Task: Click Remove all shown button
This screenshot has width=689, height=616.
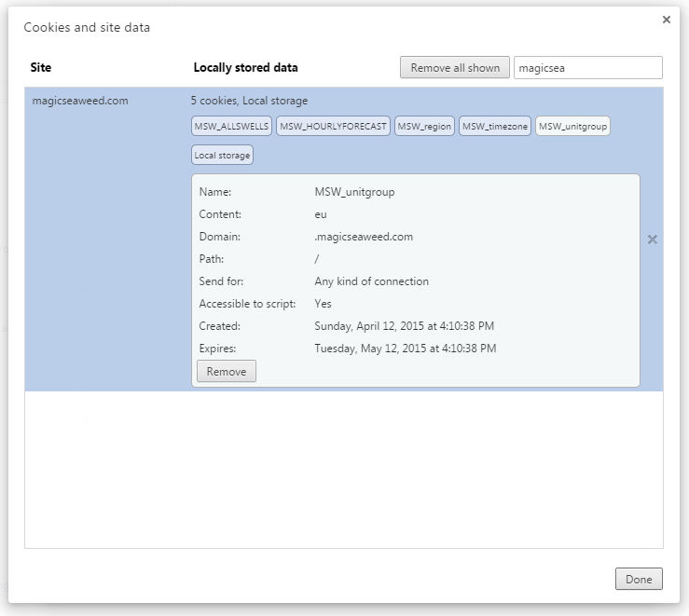Action: [455, 68]
